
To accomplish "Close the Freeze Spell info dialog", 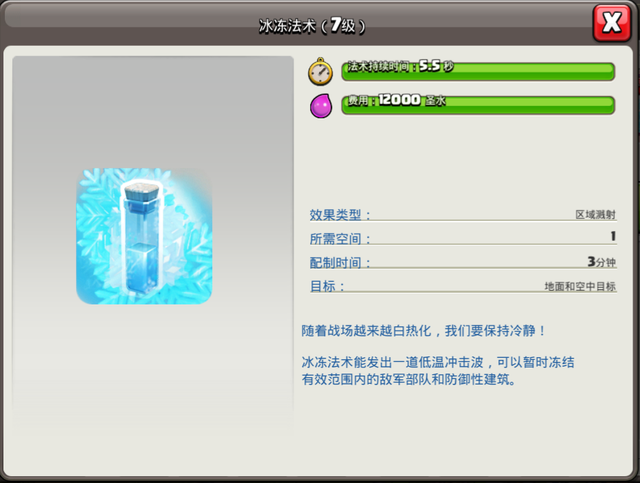I will [x=611, y=22].
